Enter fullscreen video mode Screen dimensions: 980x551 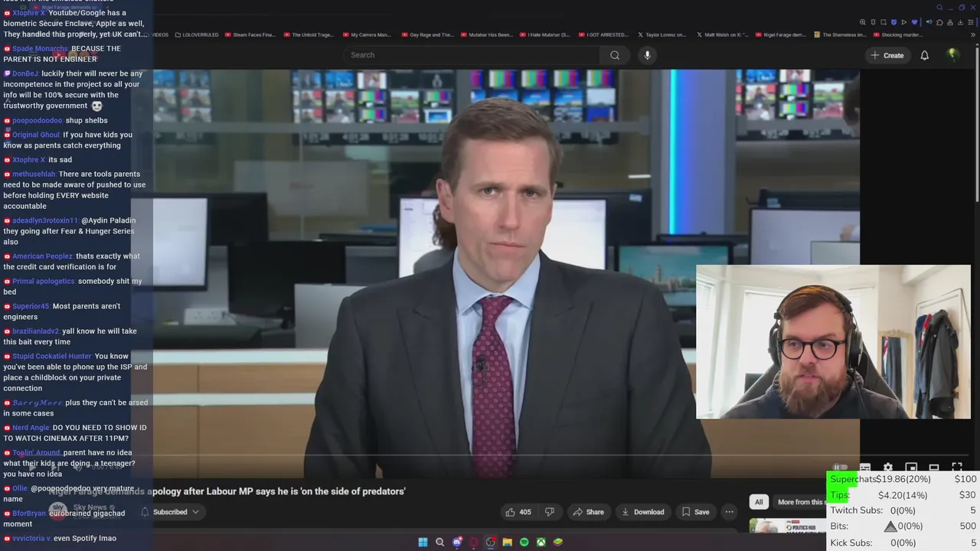[x=957, y=468]
